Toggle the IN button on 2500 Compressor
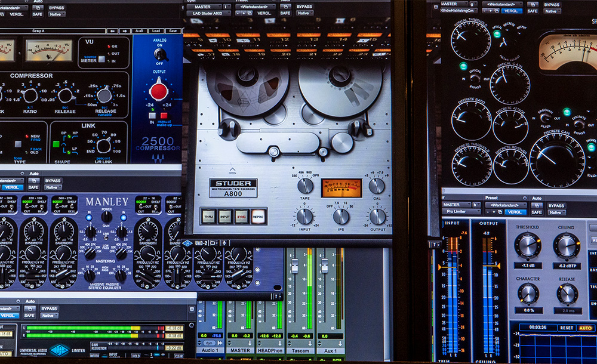Image resolution: width=597 pixels, height=364 pixels. [152, 115]
